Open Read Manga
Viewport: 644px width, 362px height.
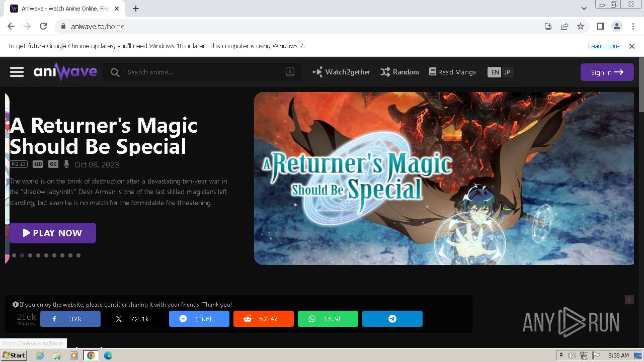click(x=452, y=72)
